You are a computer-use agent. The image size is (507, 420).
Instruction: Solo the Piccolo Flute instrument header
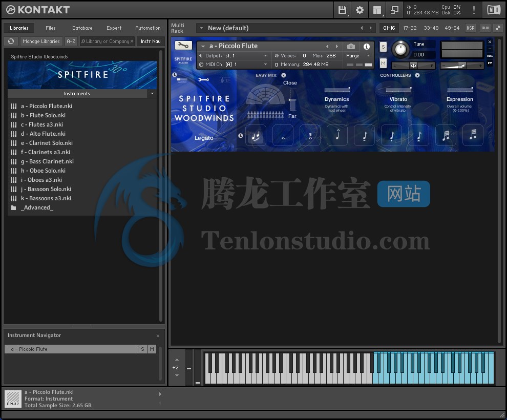(383, 47)
